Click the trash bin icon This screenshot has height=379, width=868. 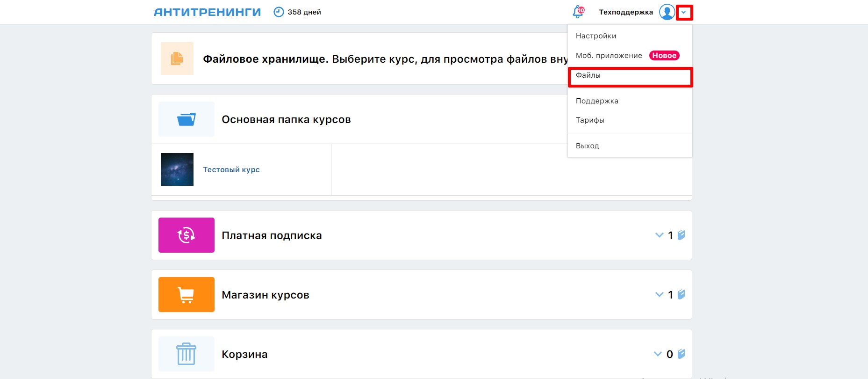coord(186,354)
